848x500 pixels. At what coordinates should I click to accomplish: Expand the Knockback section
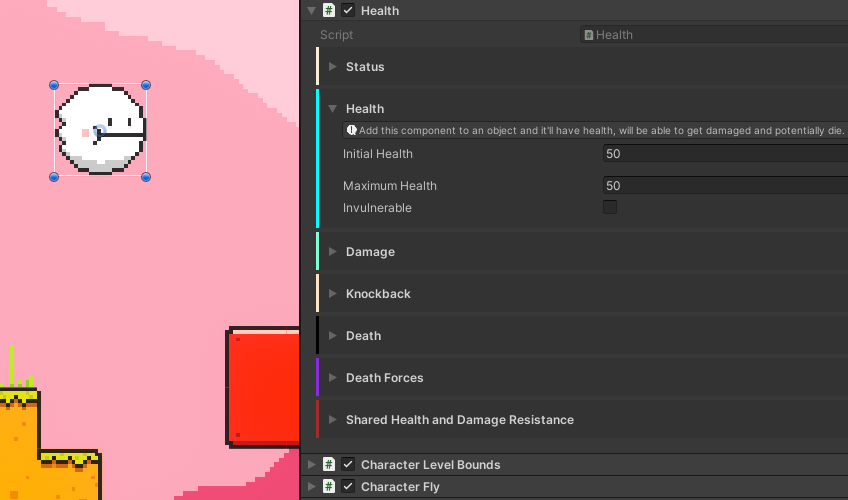click(x=333, y=294)
